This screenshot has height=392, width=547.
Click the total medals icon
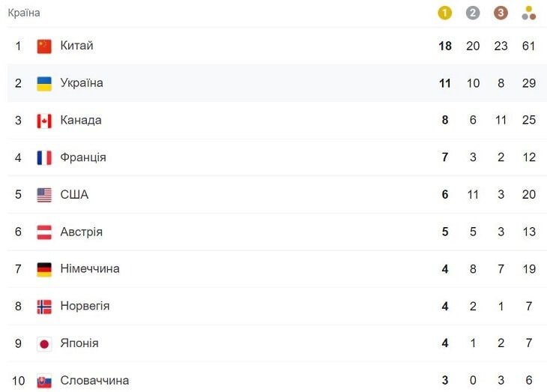528,13
